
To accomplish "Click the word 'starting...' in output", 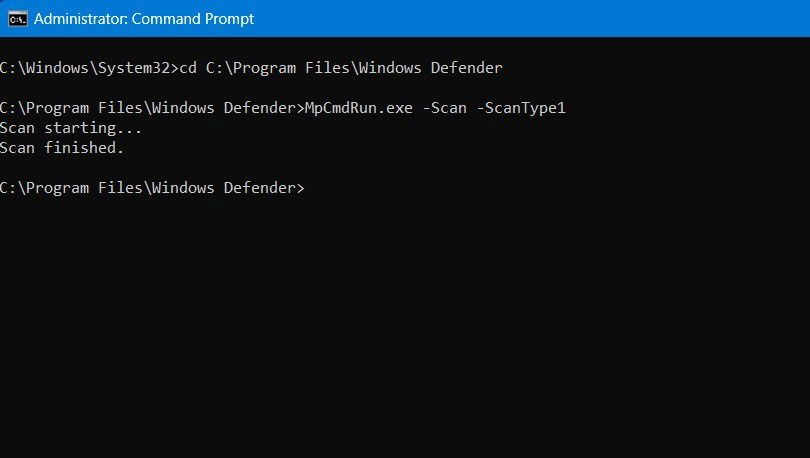I will click(93, 128).
